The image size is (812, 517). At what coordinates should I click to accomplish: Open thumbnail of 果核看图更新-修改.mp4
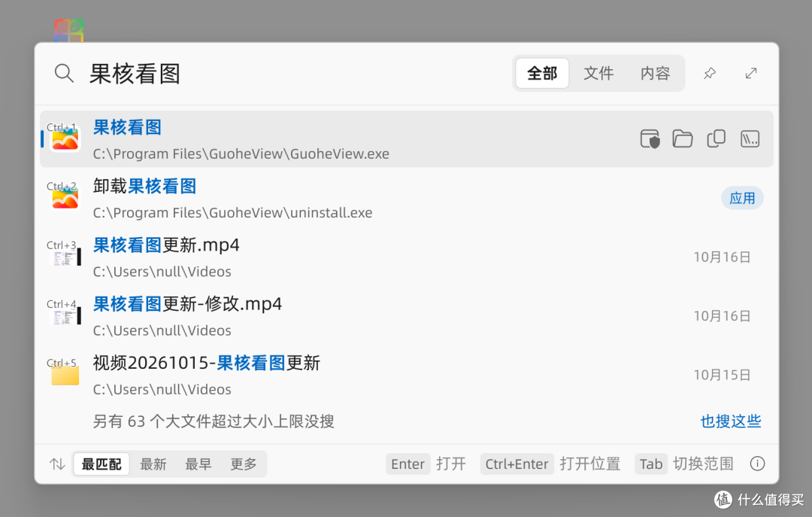pos(65,316)
